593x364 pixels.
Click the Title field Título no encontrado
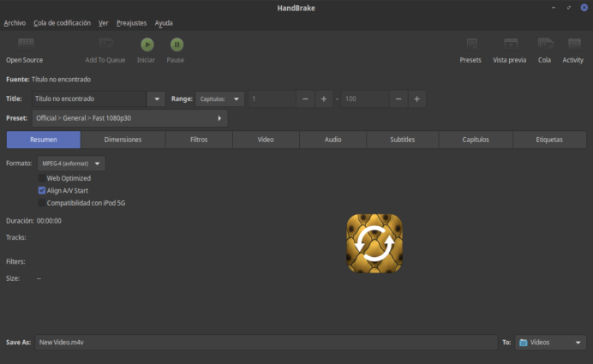tap(89, 99)
